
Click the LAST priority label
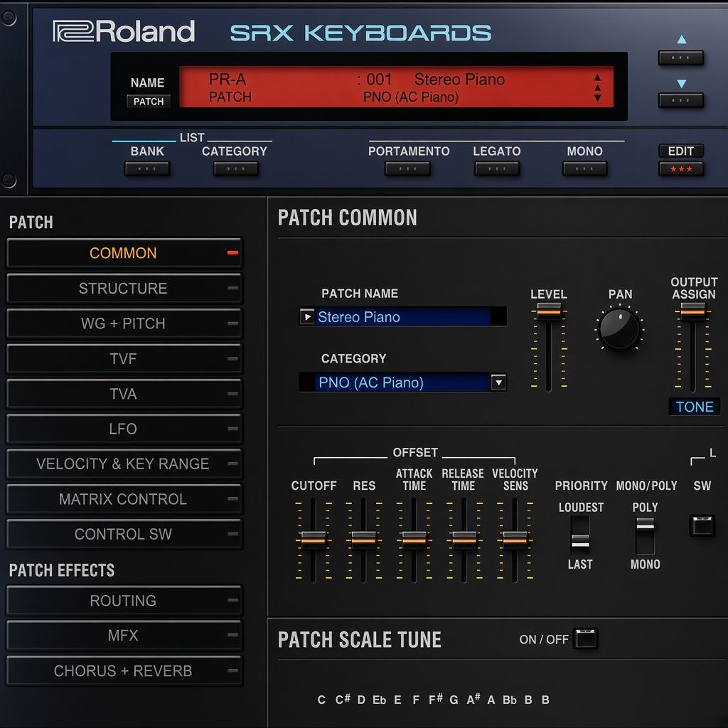(x=580, y=564)
